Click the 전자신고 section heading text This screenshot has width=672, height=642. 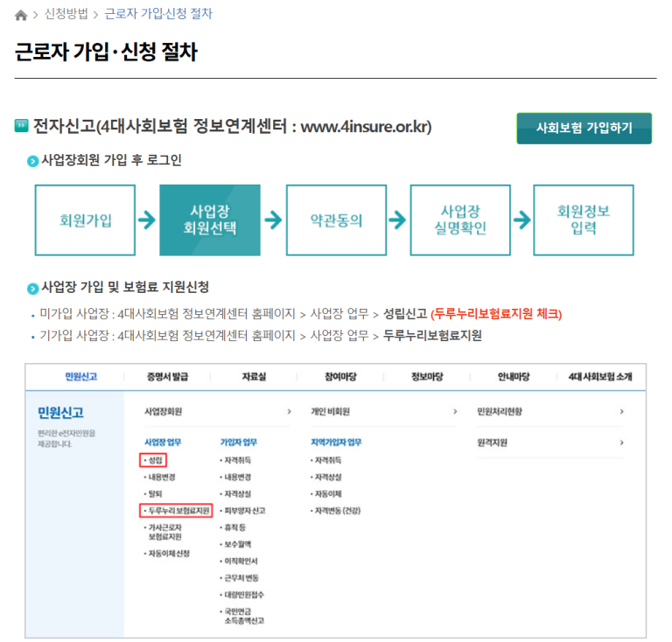(232, 126)
